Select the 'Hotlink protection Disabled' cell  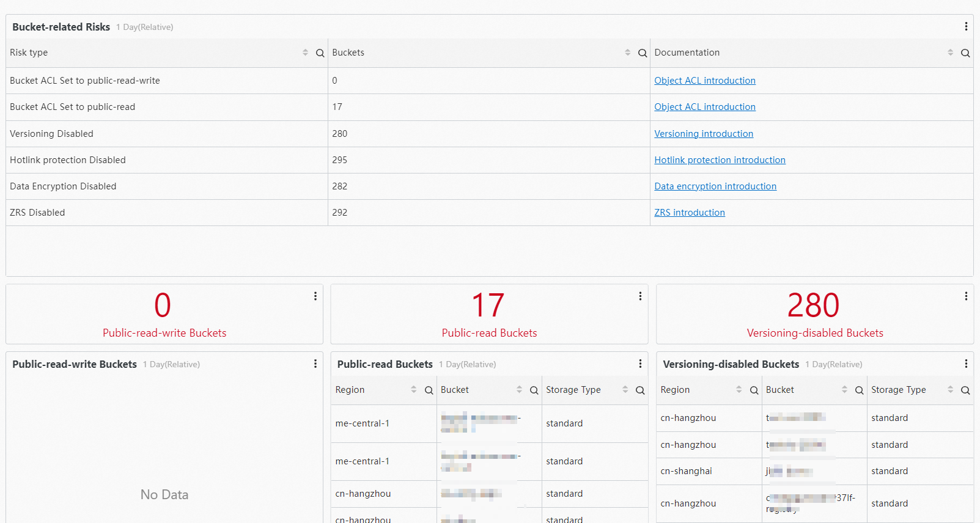tap(167, 160)
